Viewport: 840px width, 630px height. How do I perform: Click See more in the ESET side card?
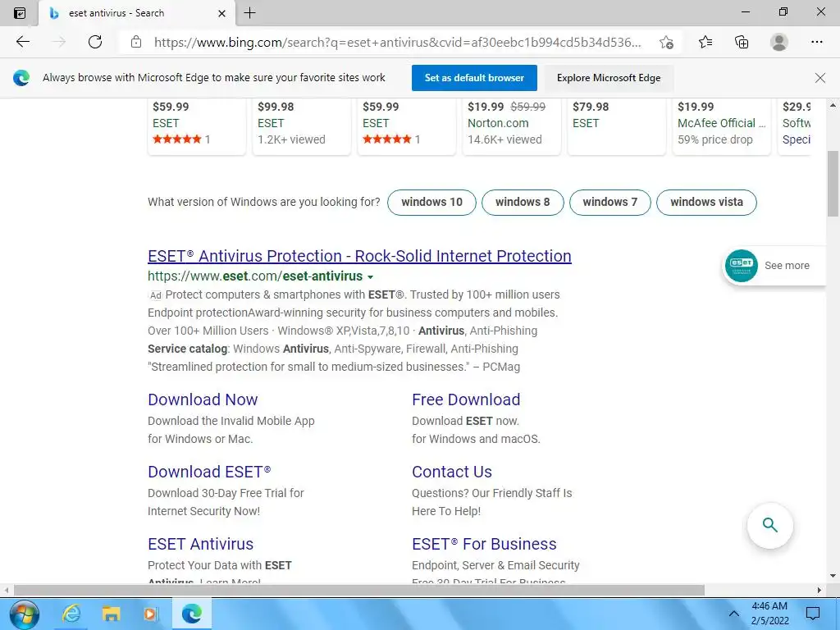point(787,266)
